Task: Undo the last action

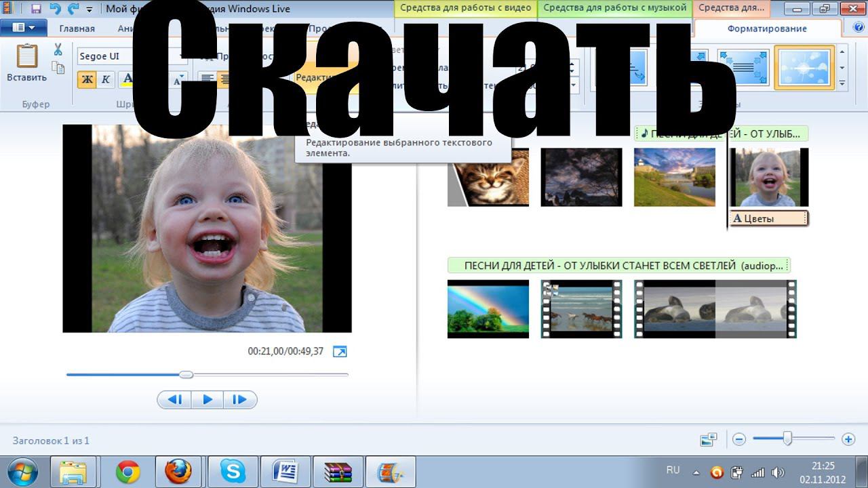Action: (55, 9)
